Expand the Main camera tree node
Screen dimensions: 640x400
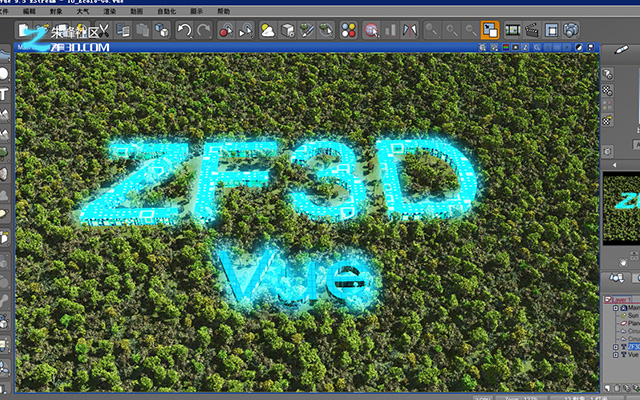click(616, 308)
